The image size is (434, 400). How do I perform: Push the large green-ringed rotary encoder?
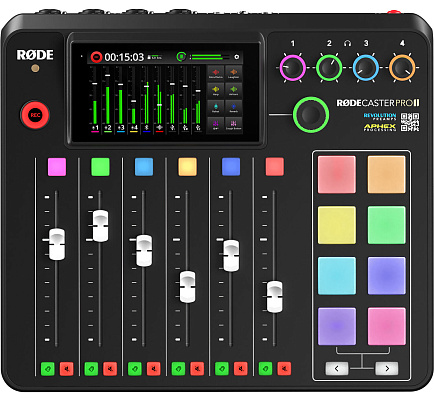click(x=311, y=115)
